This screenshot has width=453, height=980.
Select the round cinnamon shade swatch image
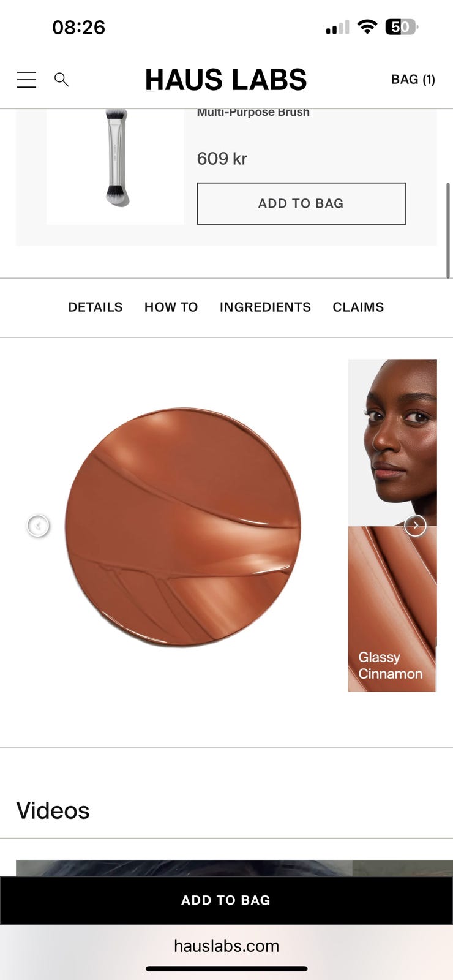[183, 527]
